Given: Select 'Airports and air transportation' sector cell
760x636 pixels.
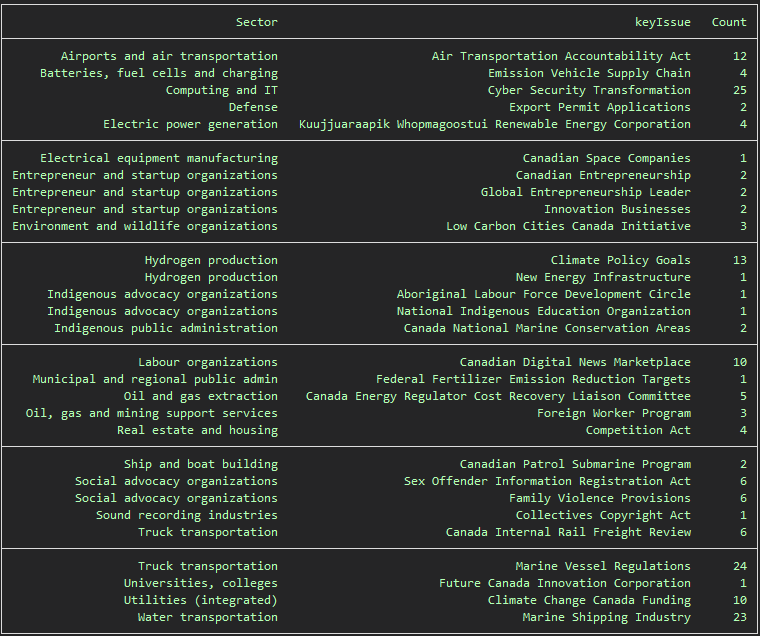Looking at the screenshot, I should click(x=169, y=56).
